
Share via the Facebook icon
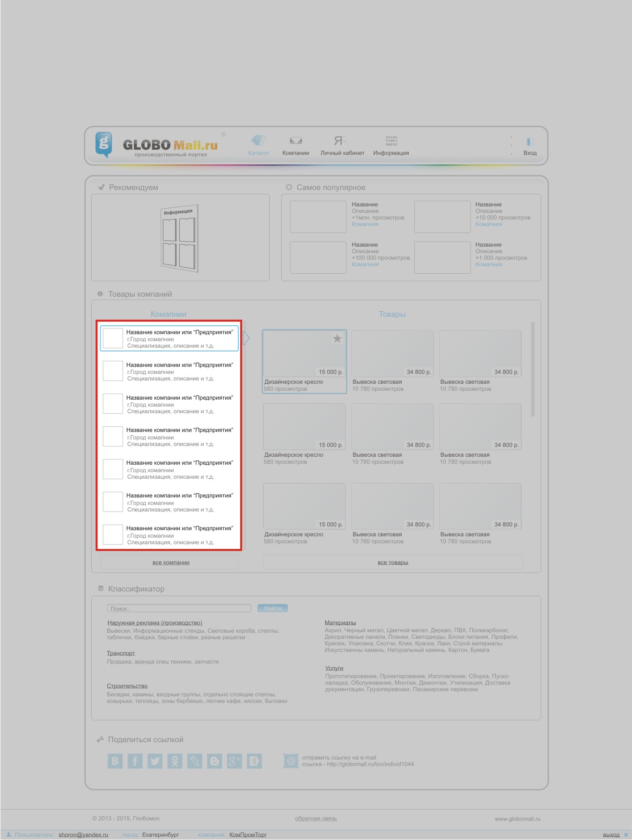click(135, 761)
